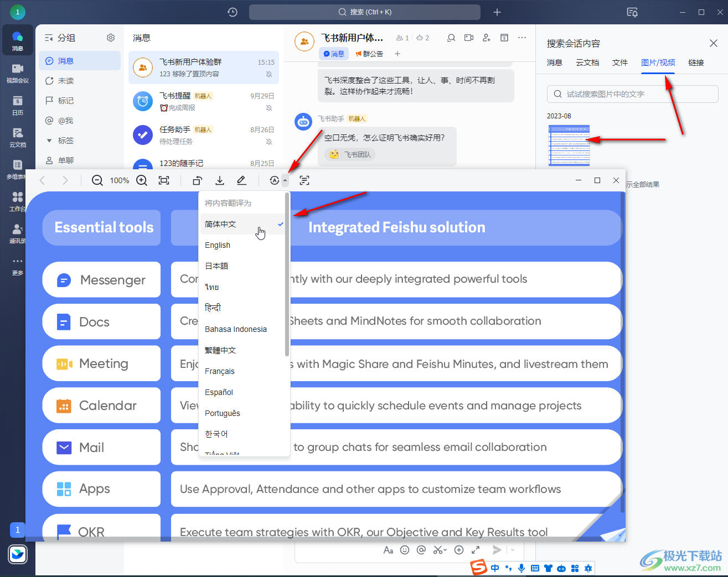Viewport: 728px width, 577px height.
Task: Click the plus button beside search bar
Action: pyautogui.click(x=497, y=12)
